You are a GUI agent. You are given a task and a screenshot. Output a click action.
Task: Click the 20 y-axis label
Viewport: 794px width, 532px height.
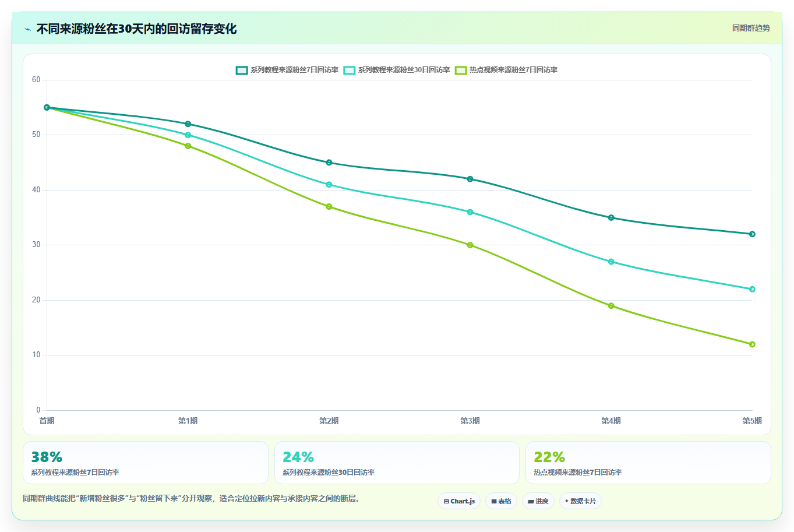point(36,300)
